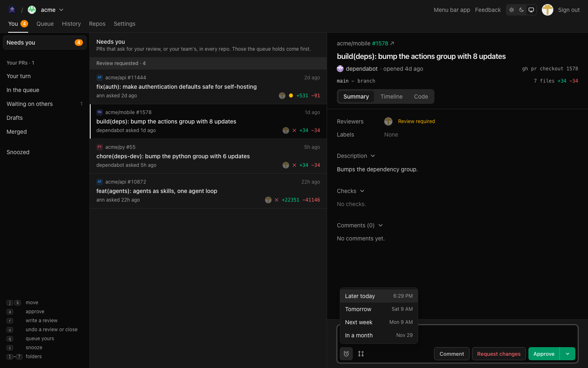Open the Repos tab
The image size is (588, 368).
pos(97,24)
